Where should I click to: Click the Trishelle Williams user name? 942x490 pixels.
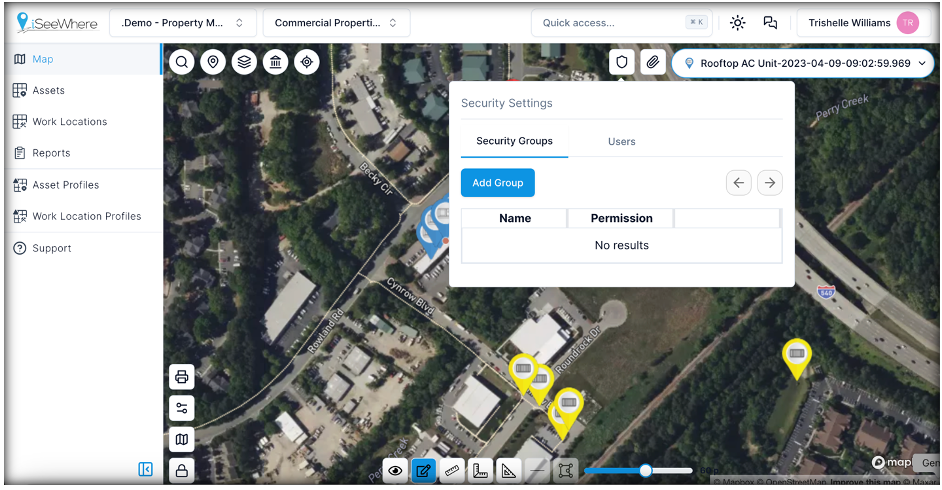coord(849,23)
